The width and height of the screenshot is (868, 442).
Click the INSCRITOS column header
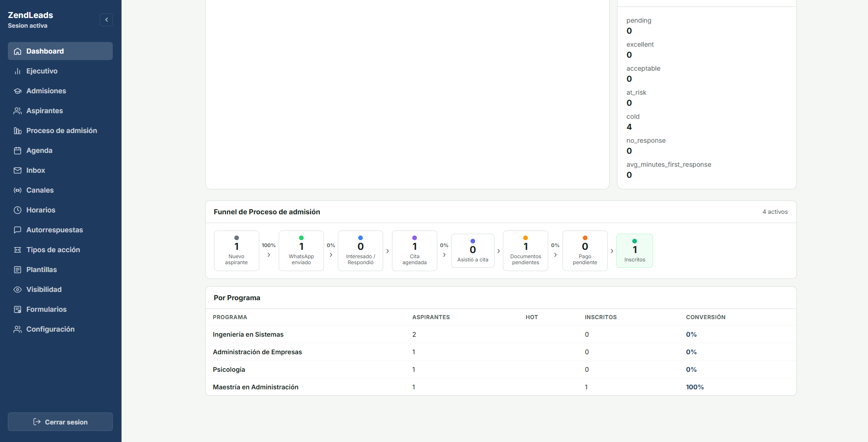tap(600, 317)
